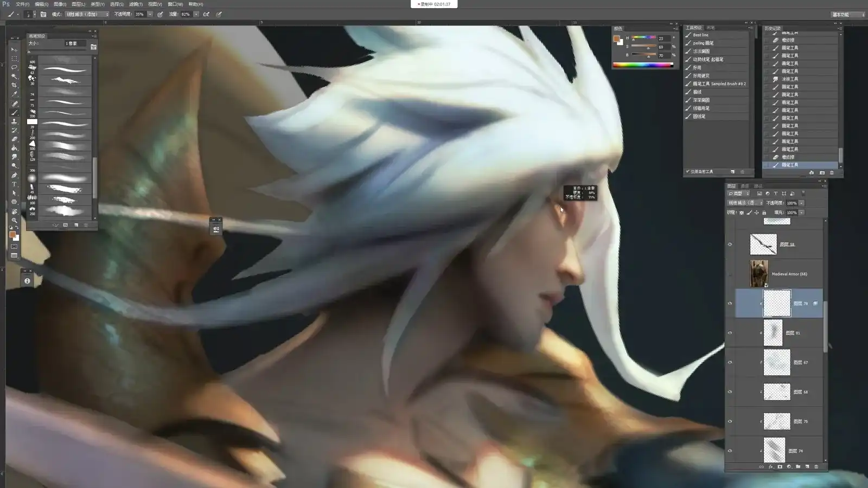This screenshot has width=868, height=488.
Task: Pick the Eyedropper tool
Action: (14, 94)
